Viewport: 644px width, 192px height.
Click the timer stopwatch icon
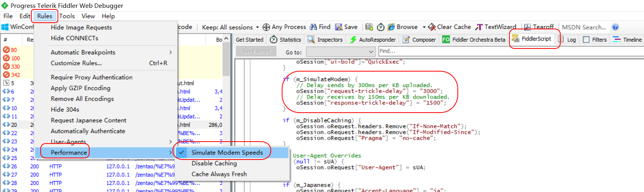tap(381, 27)
